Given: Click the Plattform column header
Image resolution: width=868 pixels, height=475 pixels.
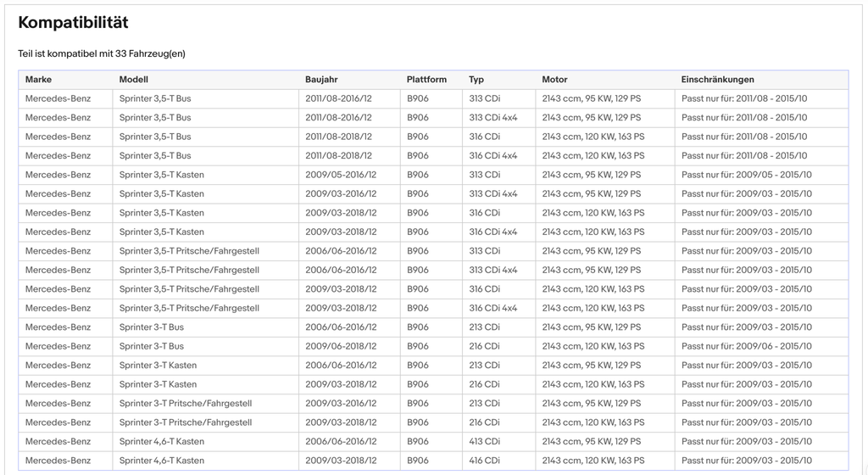Looking at the screenshot, I should [426, 80].
